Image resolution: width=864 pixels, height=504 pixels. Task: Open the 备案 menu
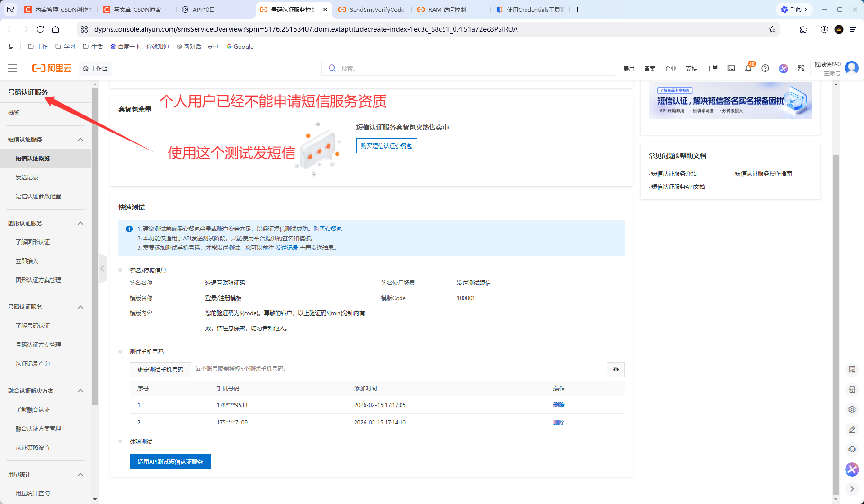tap(650, 69)
